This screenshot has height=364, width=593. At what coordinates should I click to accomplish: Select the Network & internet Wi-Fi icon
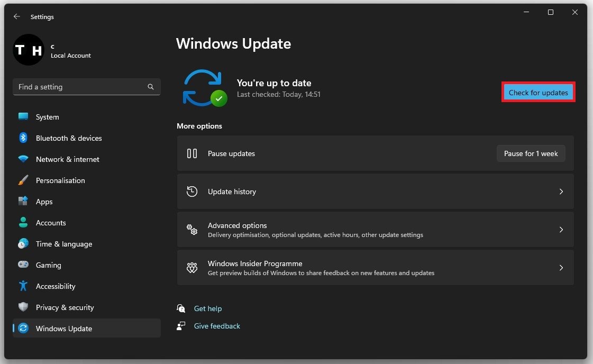pyautogui.click(x=23, y=159)
